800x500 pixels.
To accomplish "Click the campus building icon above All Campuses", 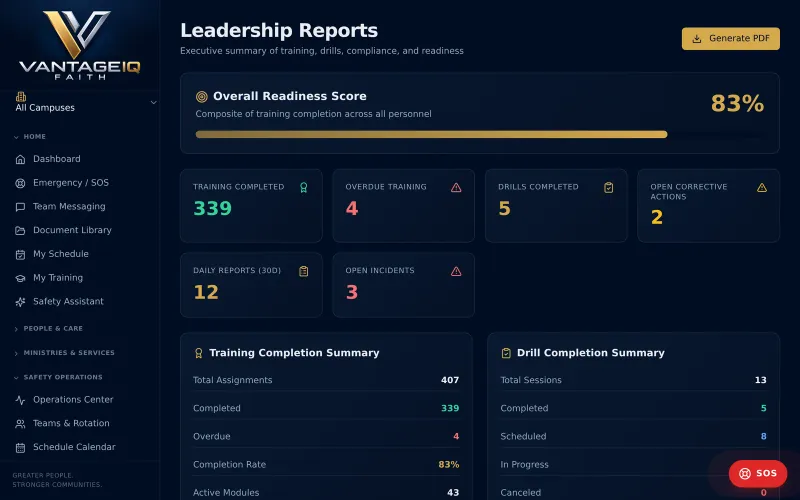I will pyautogui.click(x=21, y=96).
